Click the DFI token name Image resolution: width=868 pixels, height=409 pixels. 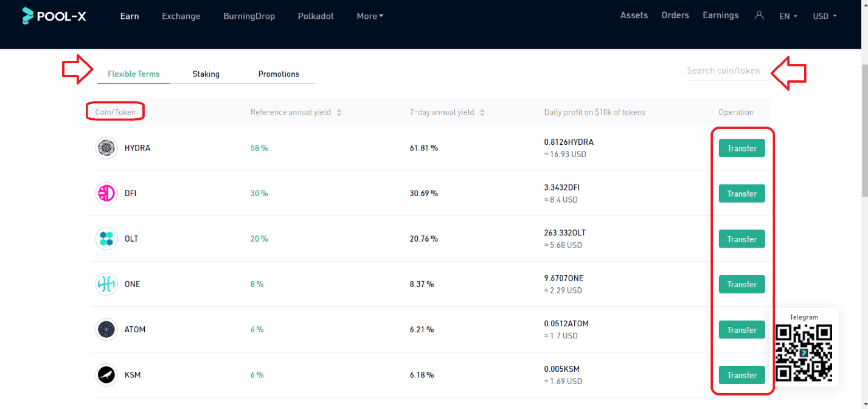[x=131, y=193]
